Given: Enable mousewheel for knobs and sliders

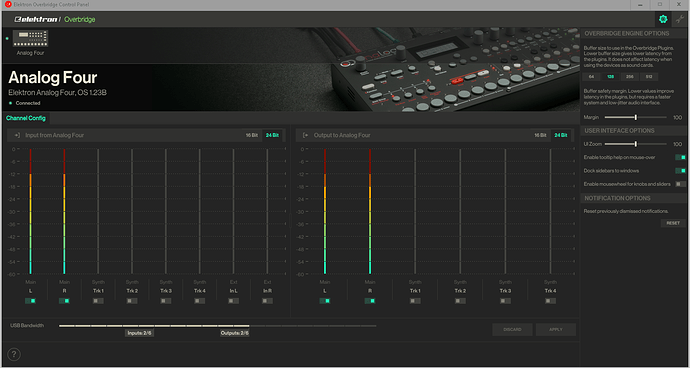Looking at the screenshot, I should [x=680, y=184].
